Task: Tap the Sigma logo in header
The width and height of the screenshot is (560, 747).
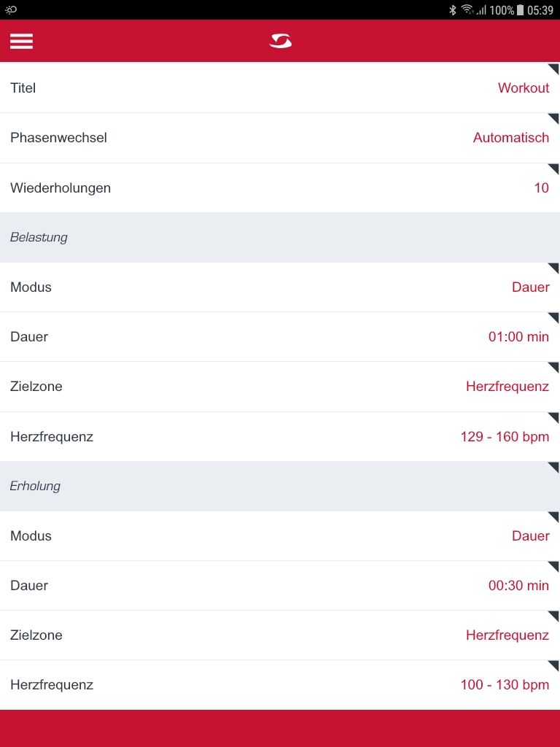Action: 280,41
